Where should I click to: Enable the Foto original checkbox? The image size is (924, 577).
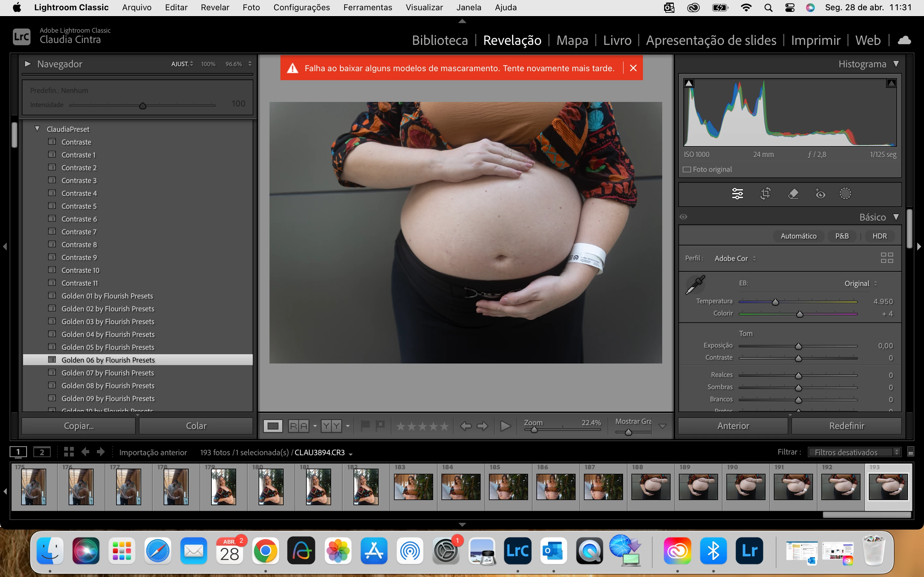click(x=687, y=170)
